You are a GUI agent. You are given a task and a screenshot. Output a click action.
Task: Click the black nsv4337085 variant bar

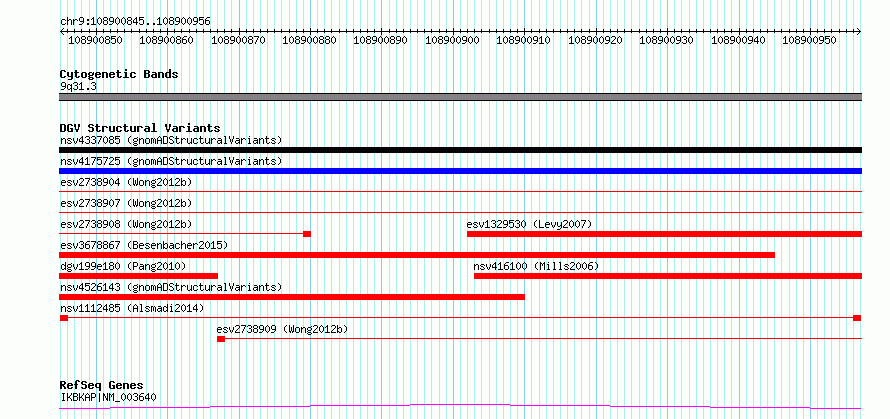(460, 150)
